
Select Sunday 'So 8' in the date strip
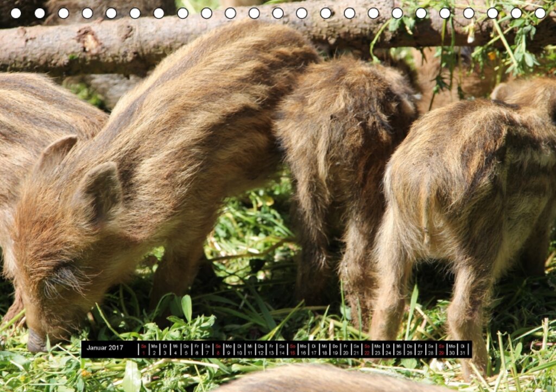click(x=218, y=350)
